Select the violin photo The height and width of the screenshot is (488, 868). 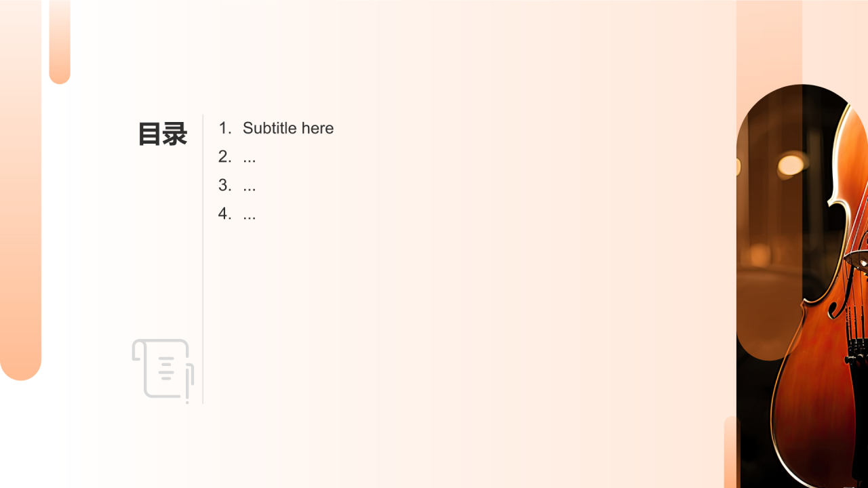point(802,286)
